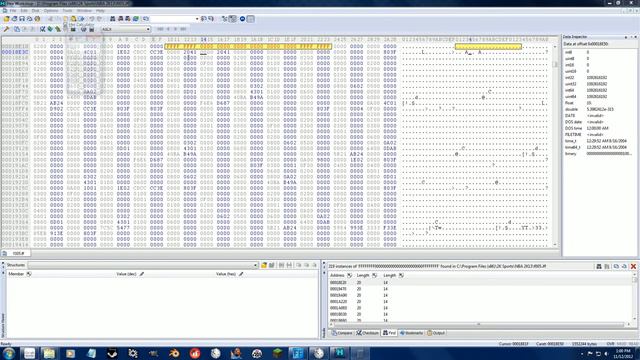Click the first binoculars Find icon
Image resolution: width=640 pixels, height=360 pixels.
pos(113,19)
